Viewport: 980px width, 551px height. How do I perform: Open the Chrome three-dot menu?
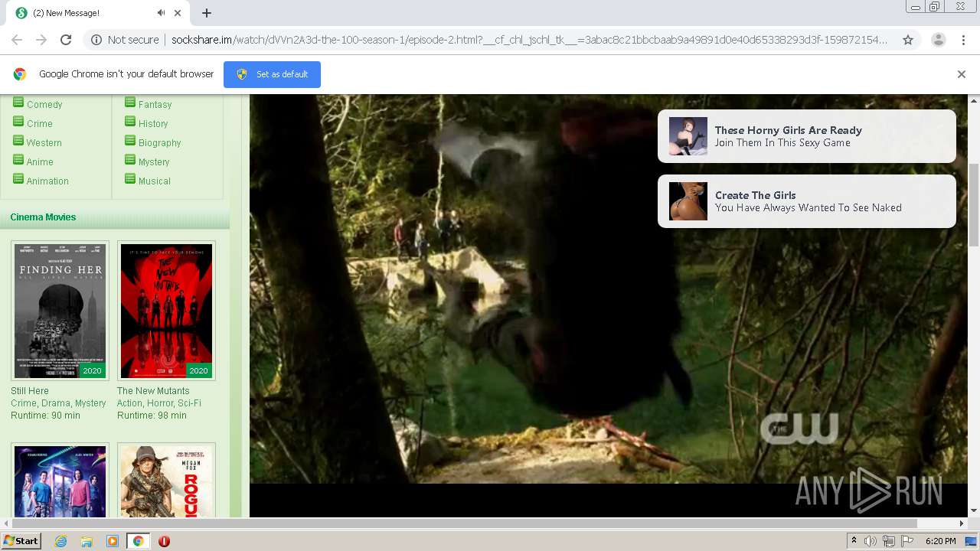click(x=963, y=40)
